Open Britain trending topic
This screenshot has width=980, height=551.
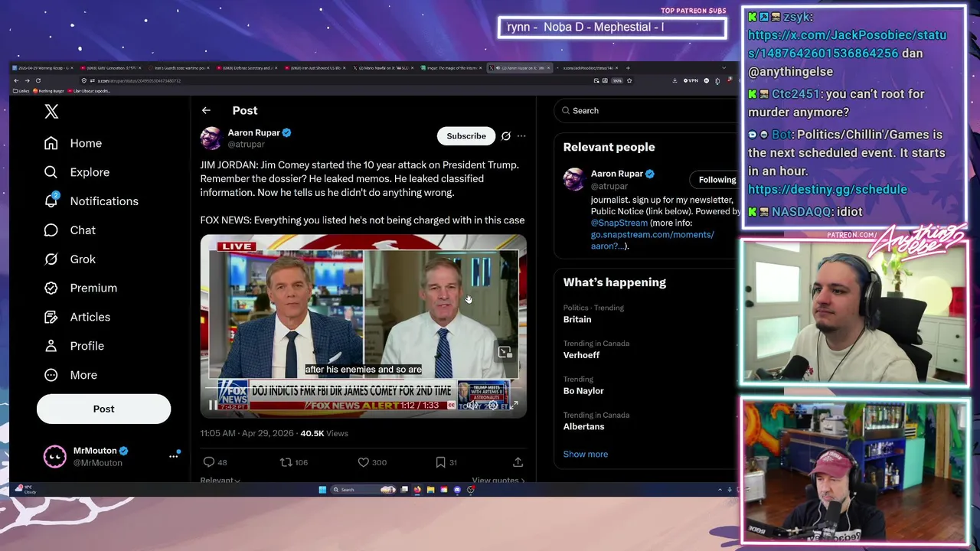[577, 319]
